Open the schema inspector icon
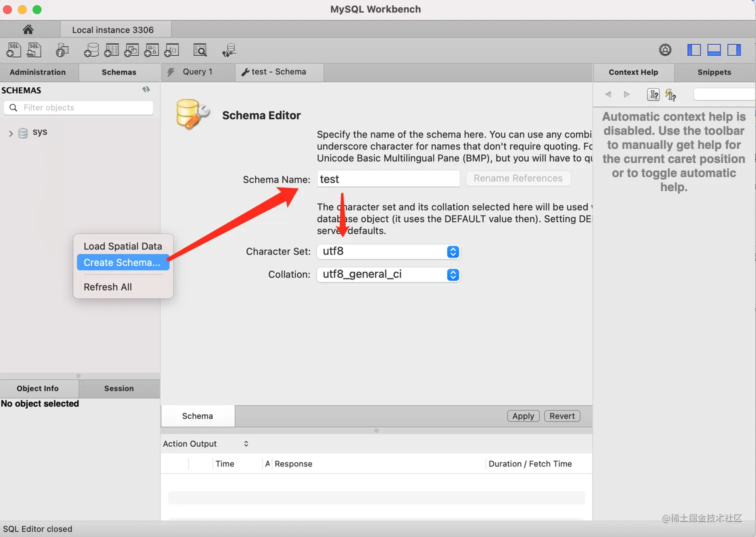756x537 pixels. [x=62, y=50]
